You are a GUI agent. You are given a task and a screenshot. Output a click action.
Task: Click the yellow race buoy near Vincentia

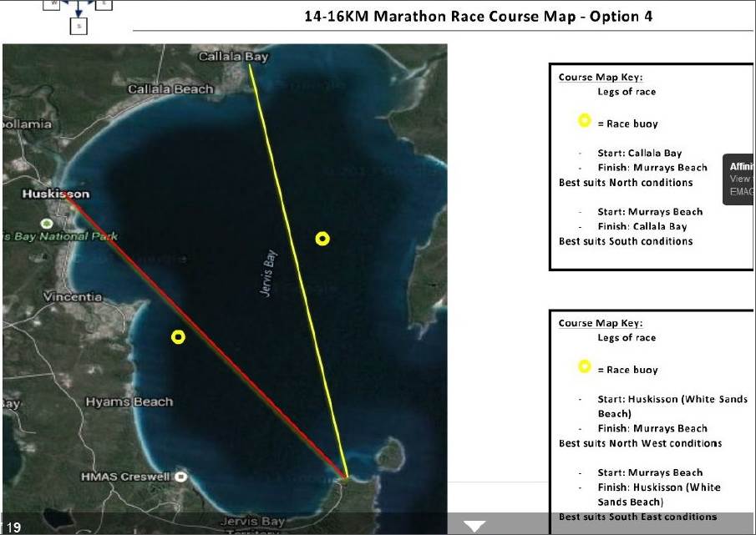pyautogui.click(x=177, y=337)
